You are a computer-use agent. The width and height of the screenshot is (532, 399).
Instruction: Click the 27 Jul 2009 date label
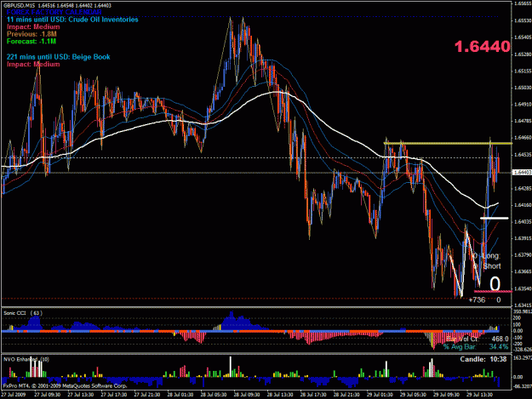[x=14, y=395]
